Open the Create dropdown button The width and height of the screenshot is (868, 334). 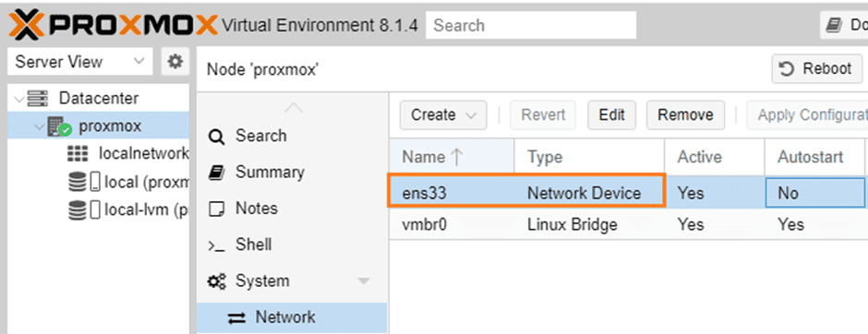click(x=443, y=115)
